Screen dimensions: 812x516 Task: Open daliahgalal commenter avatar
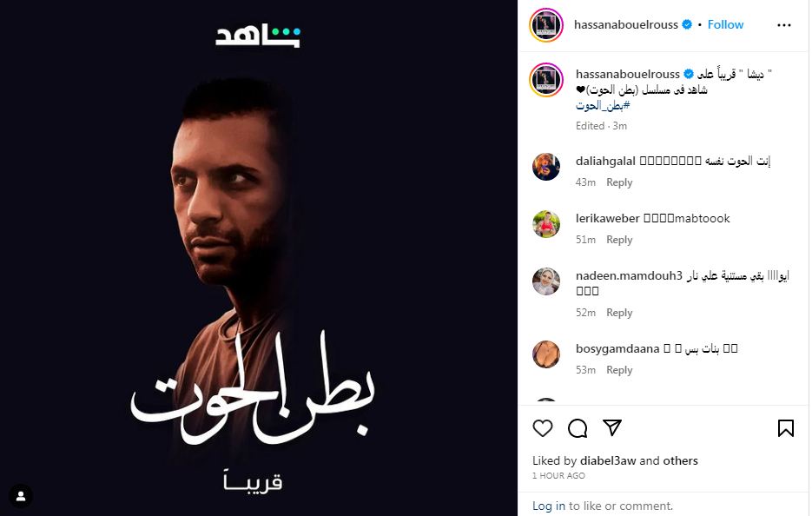(546, 167)
